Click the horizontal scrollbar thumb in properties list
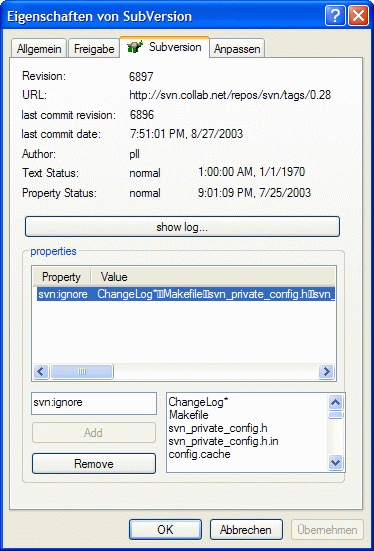374x551 pixels. tap(82, 372)
